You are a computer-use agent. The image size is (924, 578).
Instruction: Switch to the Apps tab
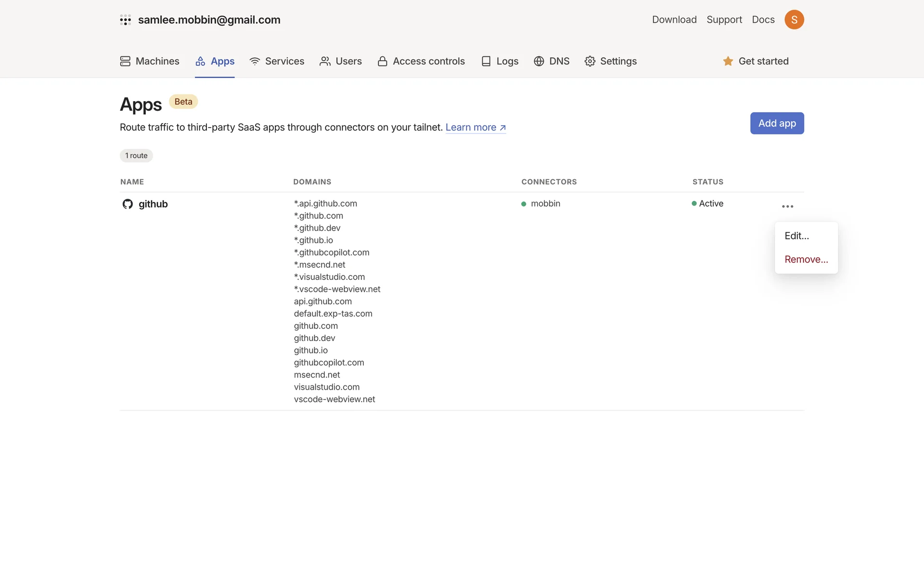[215, 61]
